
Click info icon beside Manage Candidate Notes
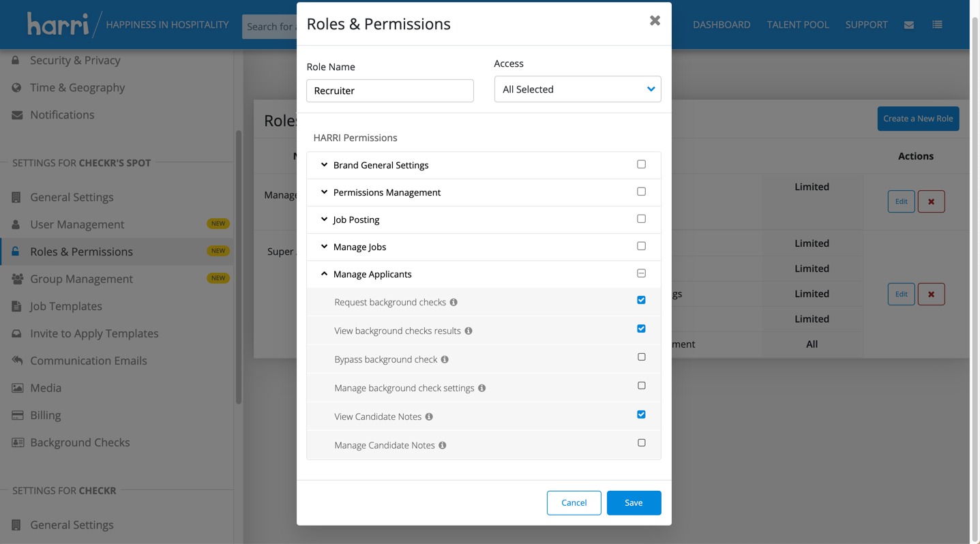tap(443, 445)
